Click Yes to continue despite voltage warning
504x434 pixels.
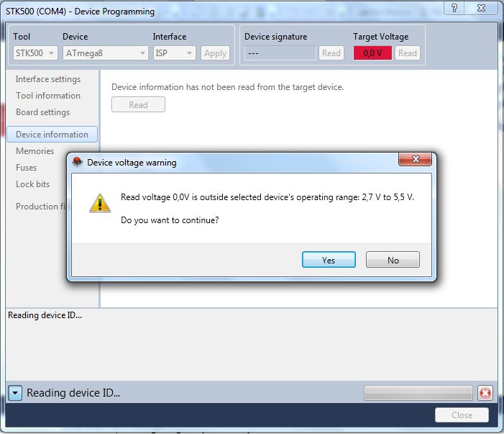(x=329, y=260)
